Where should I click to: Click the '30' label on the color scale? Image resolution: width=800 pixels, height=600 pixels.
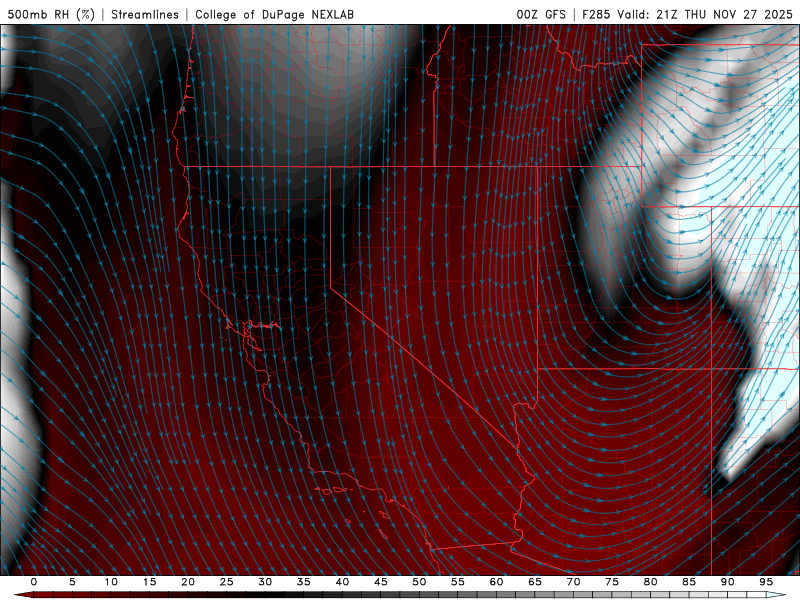coord(265,582)
